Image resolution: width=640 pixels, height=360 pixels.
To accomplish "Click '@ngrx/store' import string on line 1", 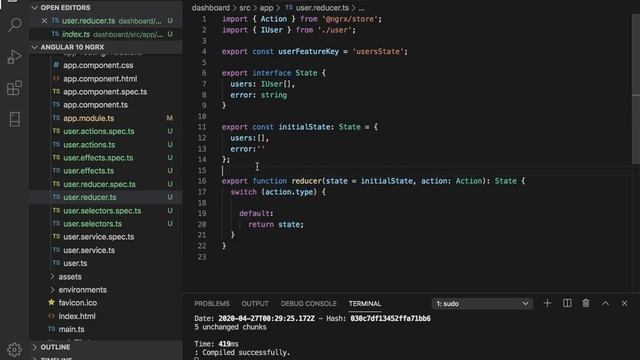I will (x=350, y=19).
